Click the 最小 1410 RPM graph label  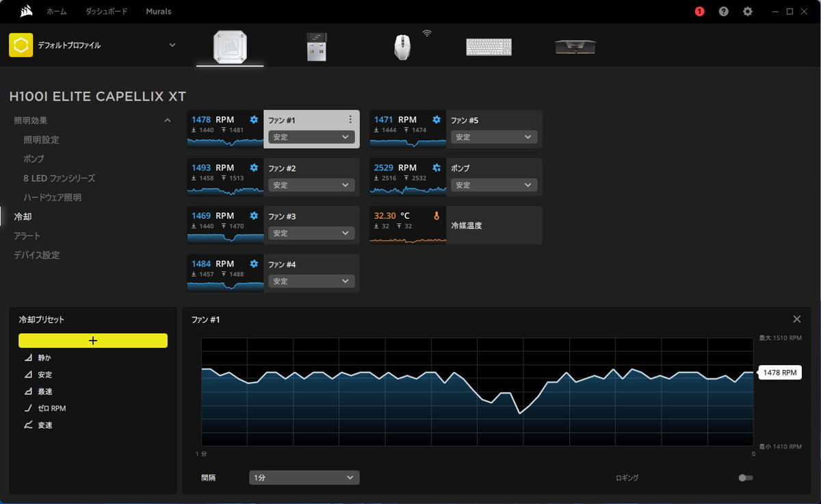coord(781,447)
